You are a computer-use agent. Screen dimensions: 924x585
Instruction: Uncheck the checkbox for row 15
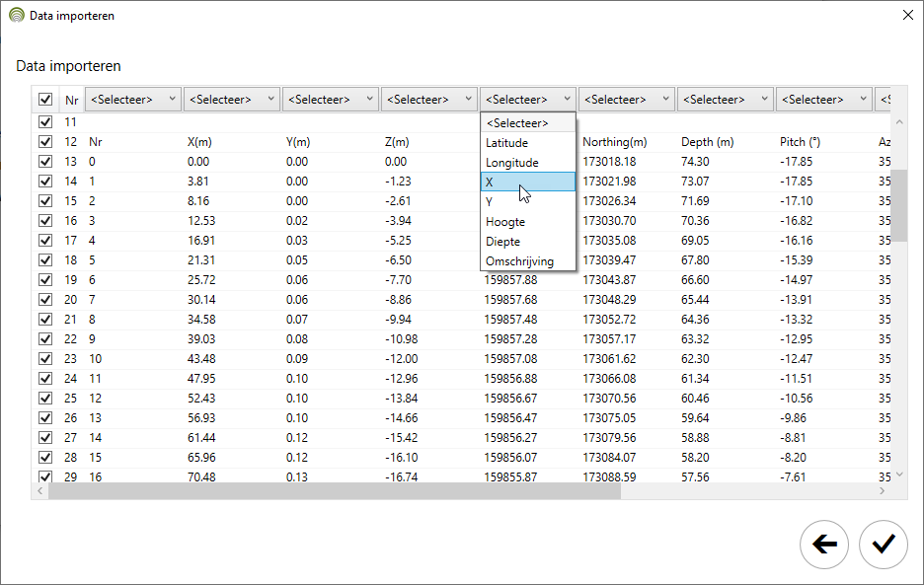click(x=45, y=201)
